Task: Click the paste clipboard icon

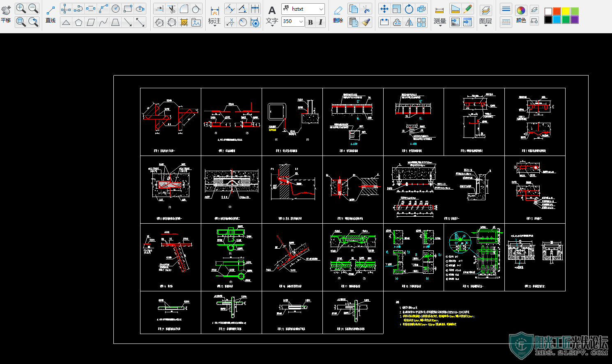Action: tap(354, 22)
